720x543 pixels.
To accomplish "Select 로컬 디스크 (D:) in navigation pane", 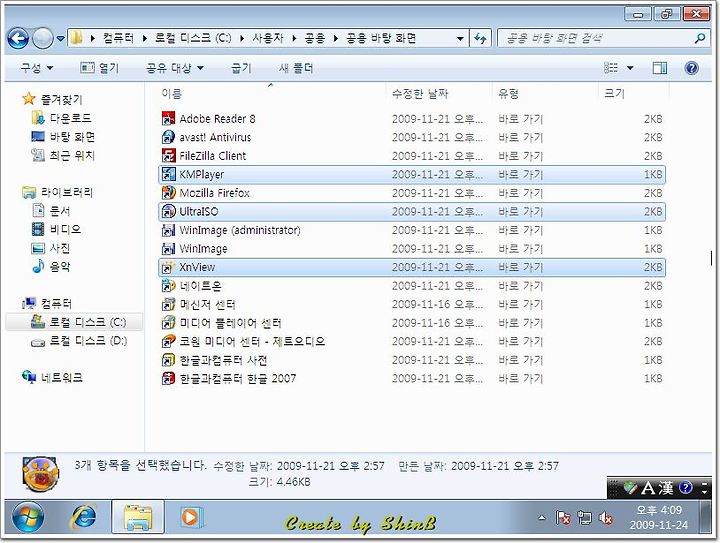I will [x=79, y=341].
